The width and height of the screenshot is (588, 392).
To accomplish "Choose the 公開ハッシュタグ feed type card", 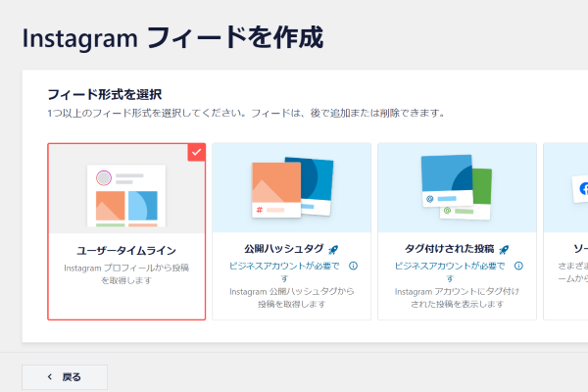I will pos(291,231).
